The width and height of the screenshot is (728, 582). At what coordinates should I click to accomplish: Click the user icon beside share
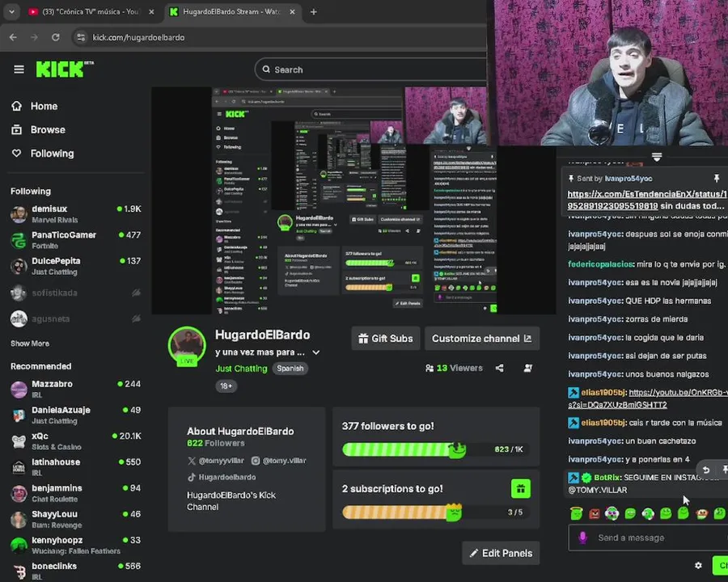pos(528,368)
